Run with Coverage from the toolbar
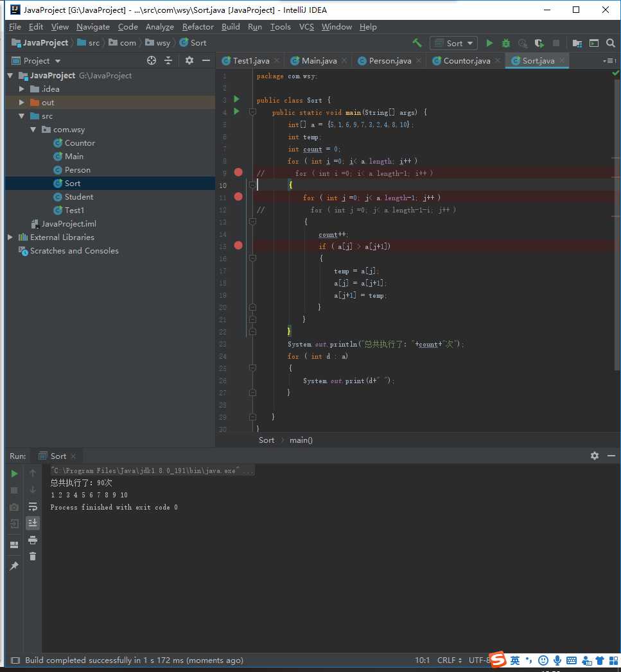This screenshot has width=621, height=672. (539, 43)
